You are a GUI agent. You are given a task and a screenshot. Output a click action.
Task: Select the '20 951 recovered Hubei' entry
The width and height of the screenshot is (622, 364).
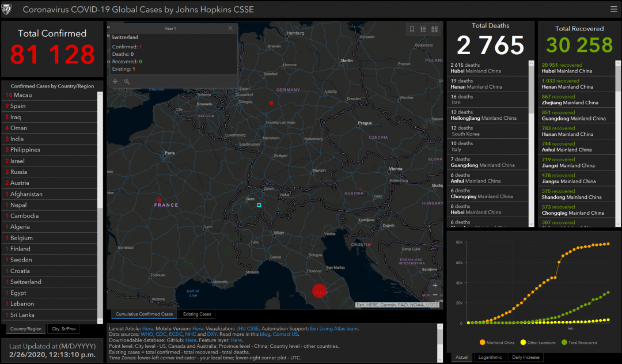[577, 68]
